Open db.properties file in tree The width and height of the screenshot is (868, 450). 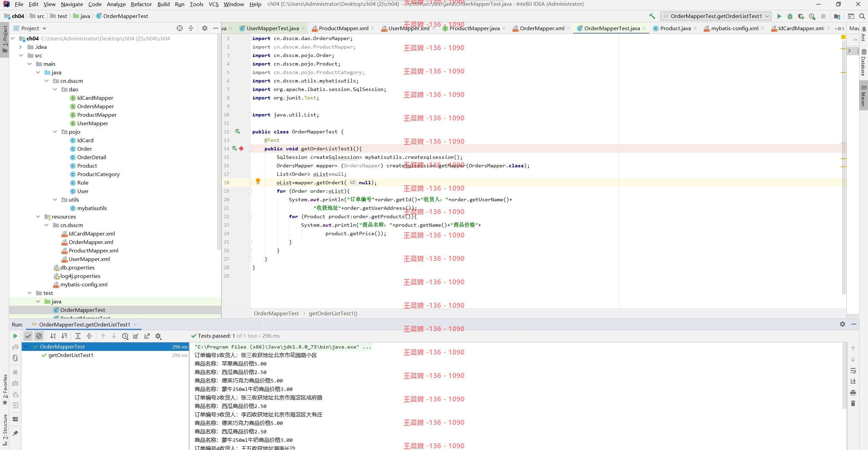coord(77,268)
